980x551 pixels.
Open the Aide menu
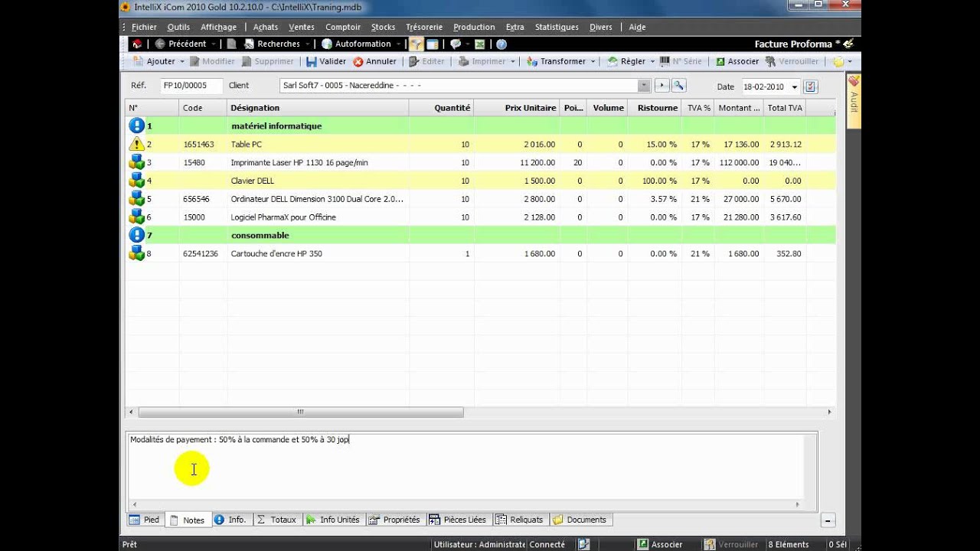(x=637, y=27)
